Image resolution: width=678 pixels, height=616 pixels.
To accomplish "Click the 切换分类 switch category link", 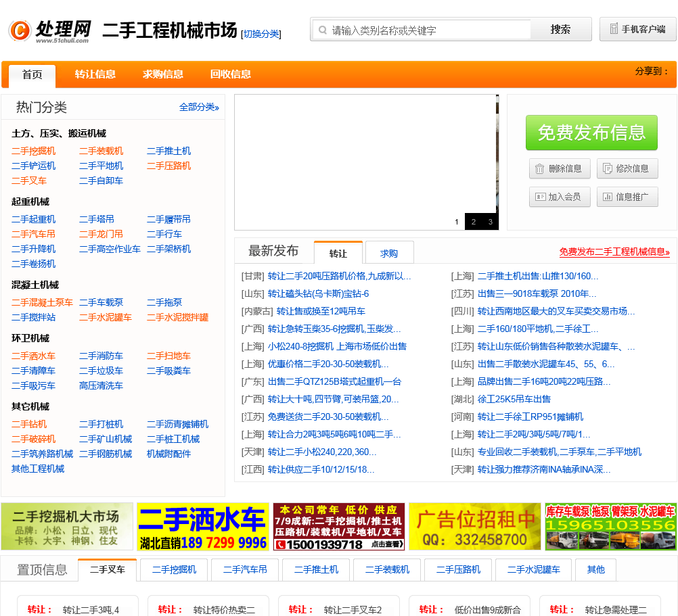I will pyautogui.click(x=261, y=34).
